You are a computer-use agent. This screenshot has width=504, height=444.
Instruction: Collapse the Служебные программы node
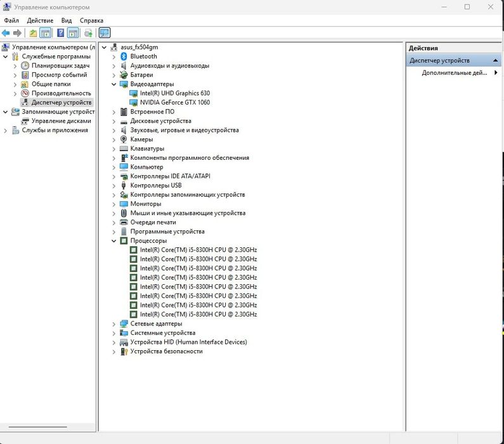(5, 56)
